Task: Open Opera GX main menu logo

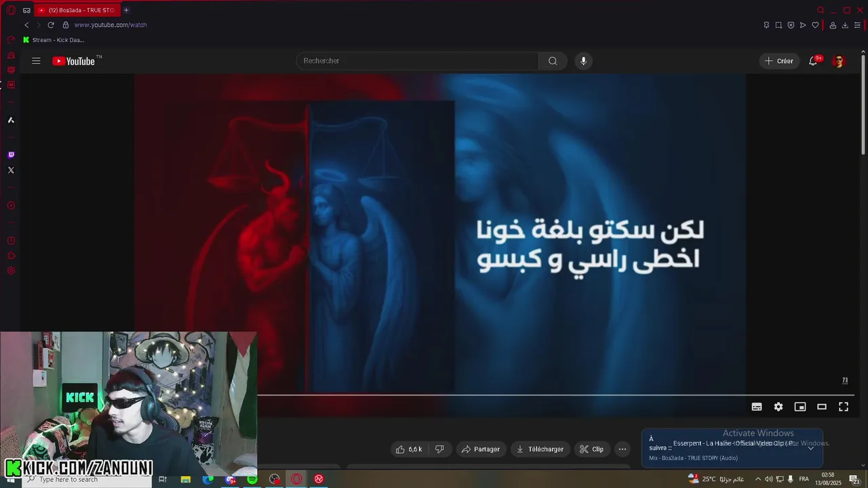Action: coord(11,10)
